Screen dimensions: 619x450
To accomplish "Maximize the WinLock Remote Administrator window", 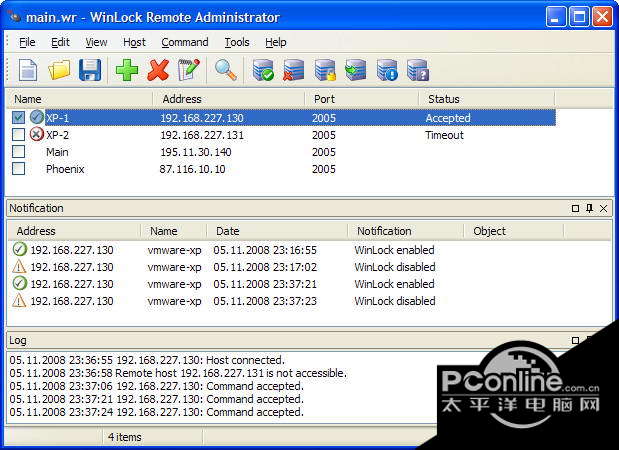I will [x=579, y=17].
